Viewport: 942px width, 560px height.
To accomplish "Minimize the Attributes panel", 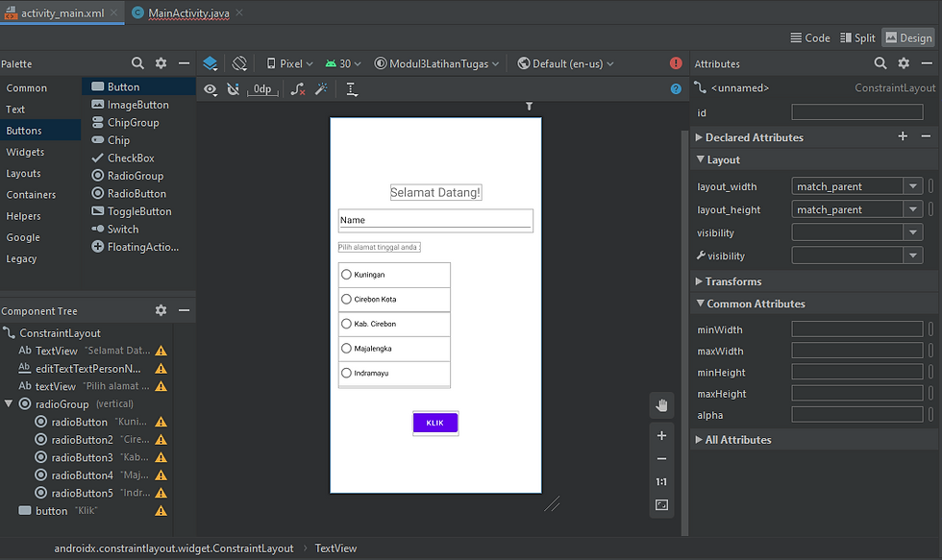I will tap(927, 63).
